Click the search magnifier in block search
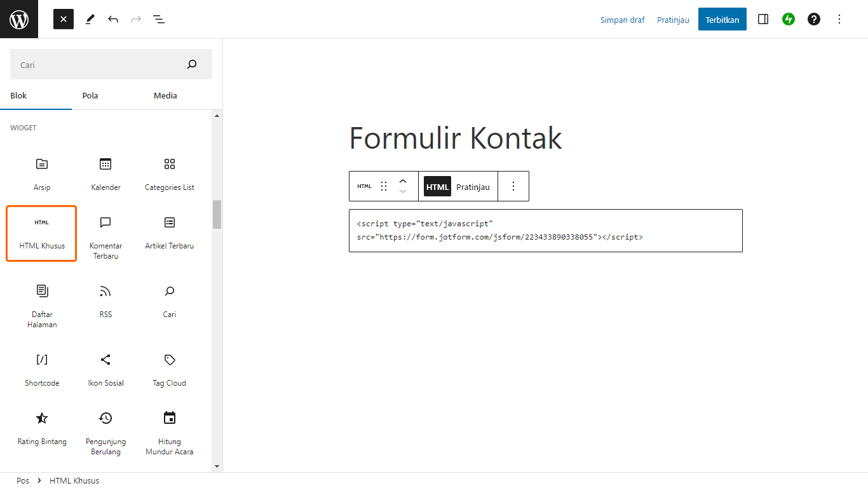Viewport: 868px width, 488px height. click(192, 64)
